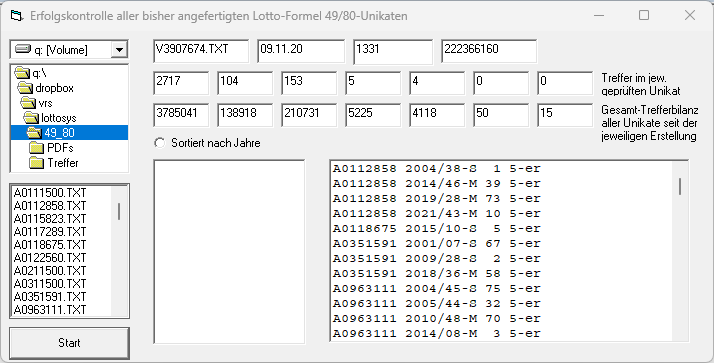The width and height of the screenshot is (714, 363).
Task: Select the 49_80 folder
Action: click(x=69, y=133)
